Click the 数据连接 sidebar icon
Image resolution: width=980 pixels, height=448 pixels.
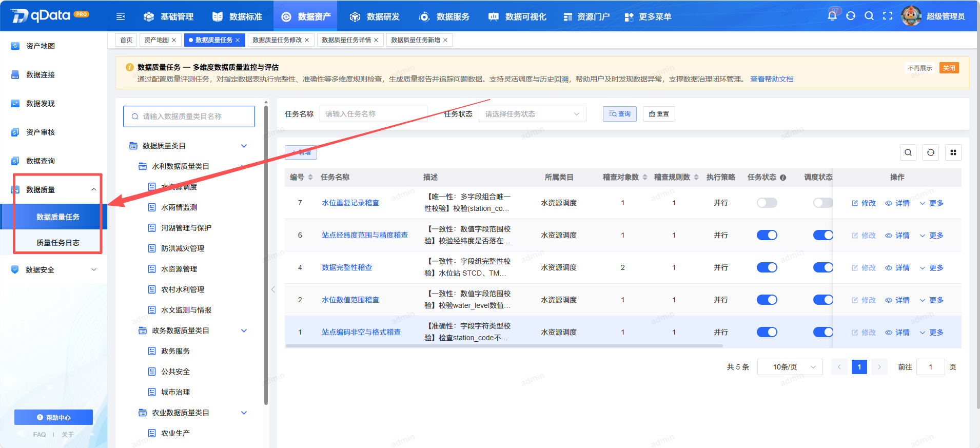coord(15,74)
